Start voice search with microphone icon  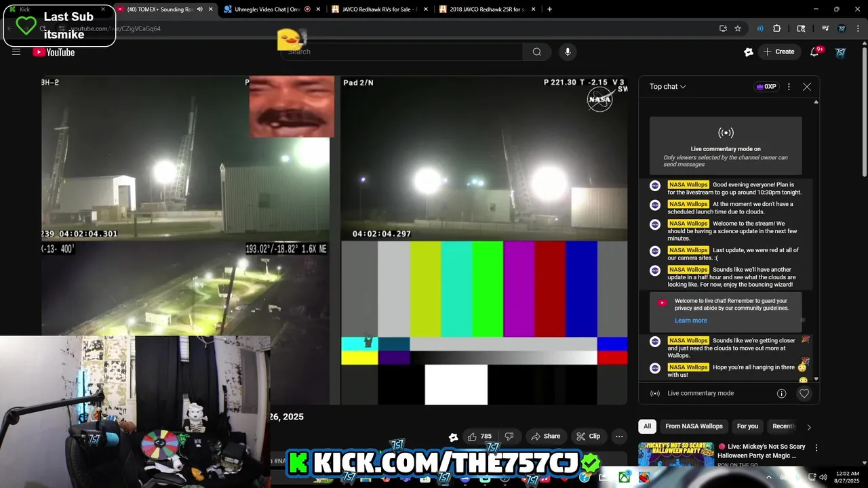point(568,52)
